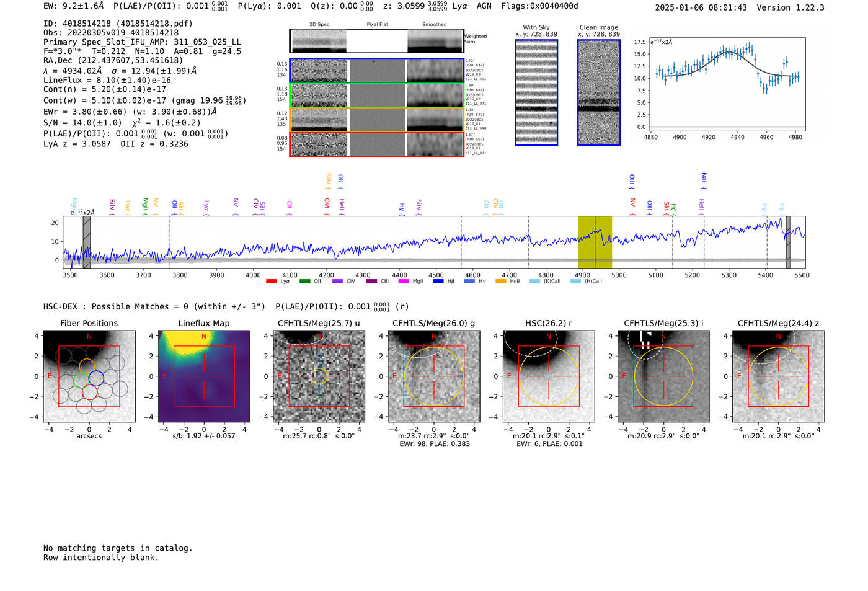Click the EW: 9.2±1.6Å header value
The width and height of the screenshot is (868, 591).
pos(74,6)
